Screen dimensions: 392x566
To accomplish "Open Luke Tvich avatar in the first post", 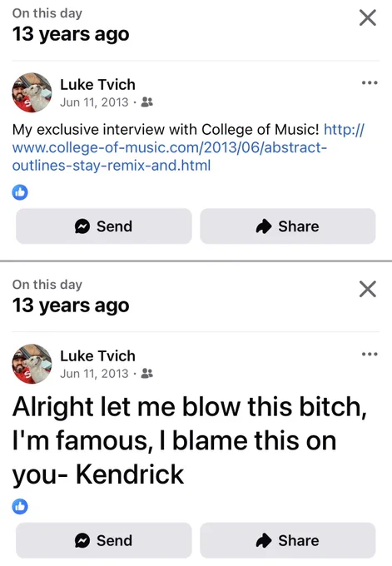I will coord(32,92).
